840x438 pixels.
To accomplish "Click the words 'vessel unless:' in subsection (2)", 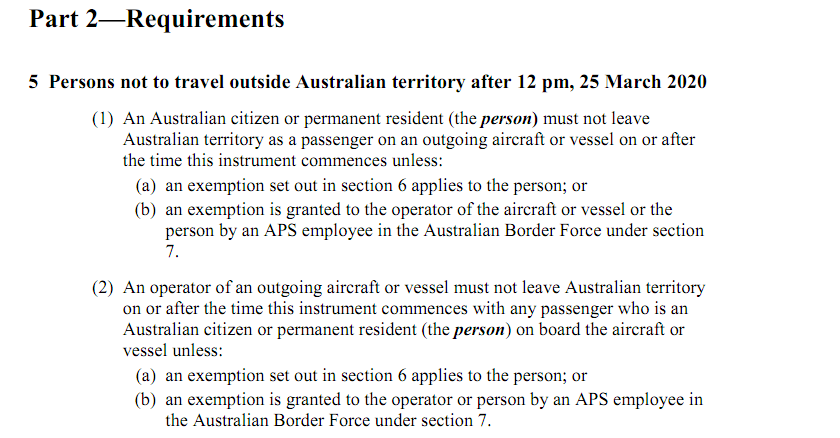I will coord(172,351).
